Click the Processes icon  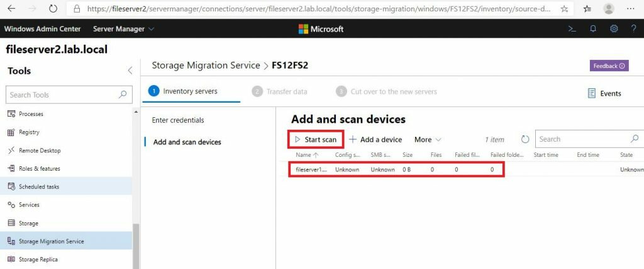[x=11, y=114]
